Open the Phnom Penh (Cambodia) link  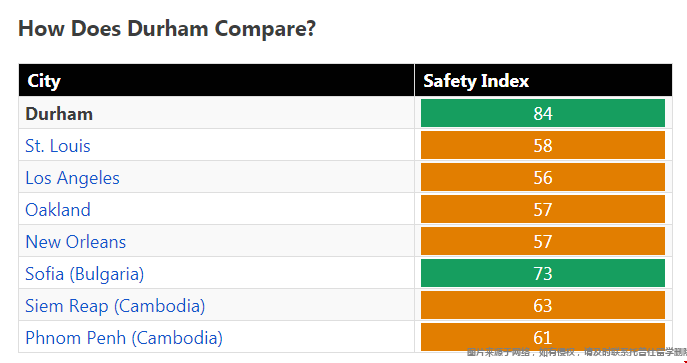click(124, 338)
